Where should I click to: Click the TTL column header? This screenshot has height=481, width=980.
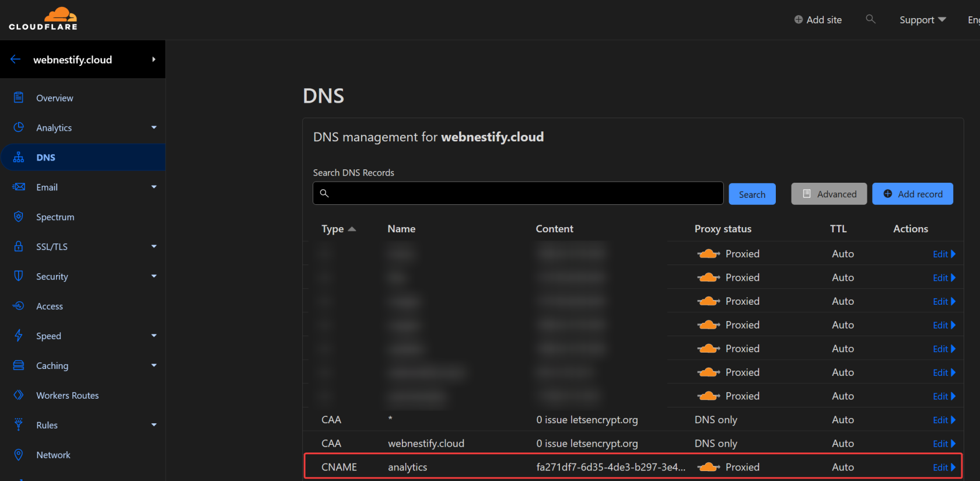(x=838, y=229)
